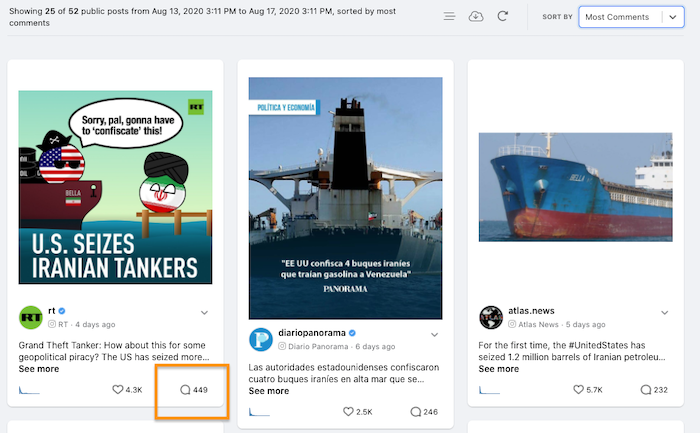700x433 pixels.
Task: Click the '5 days ago' timestamp
Action: [585, 325]
